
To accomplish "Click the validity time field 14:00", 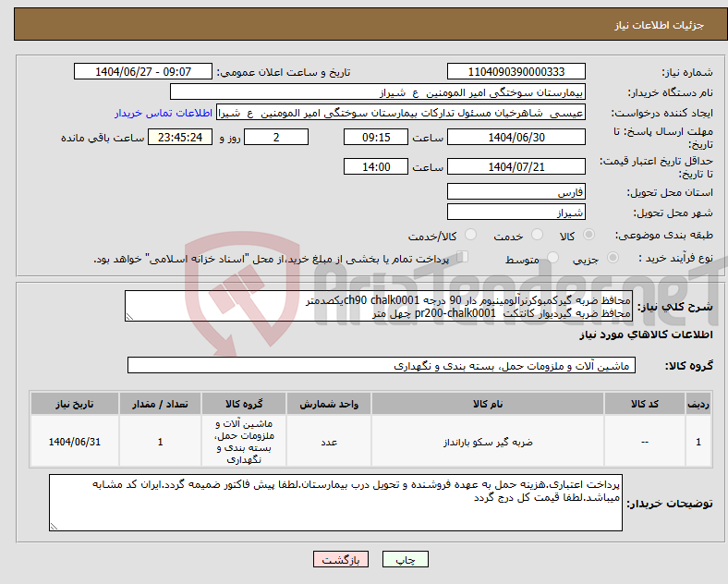I will click(376, 166).
